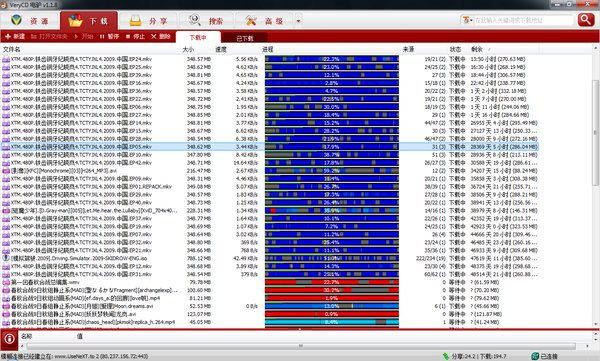Click the red magnifier search button
Image resolution: width=600 pixels, height=361 pixels.
[x=586, y=20]
